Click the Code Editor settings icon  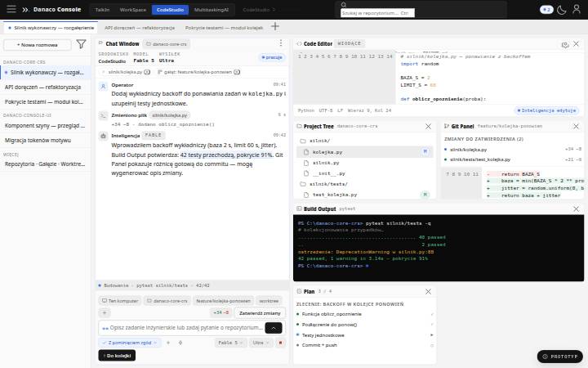tap(565, 45)
